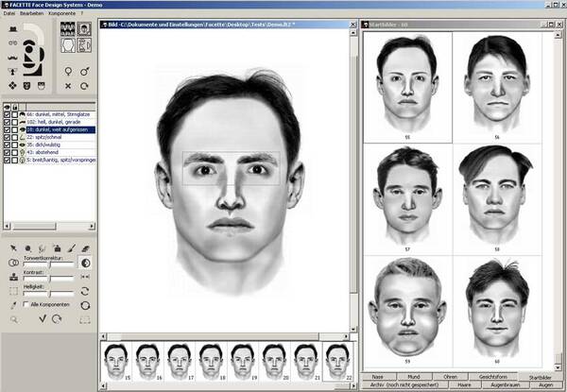Open the Komponente menu
The height and width of the screenshot is (392, 567).
point(61,13)
